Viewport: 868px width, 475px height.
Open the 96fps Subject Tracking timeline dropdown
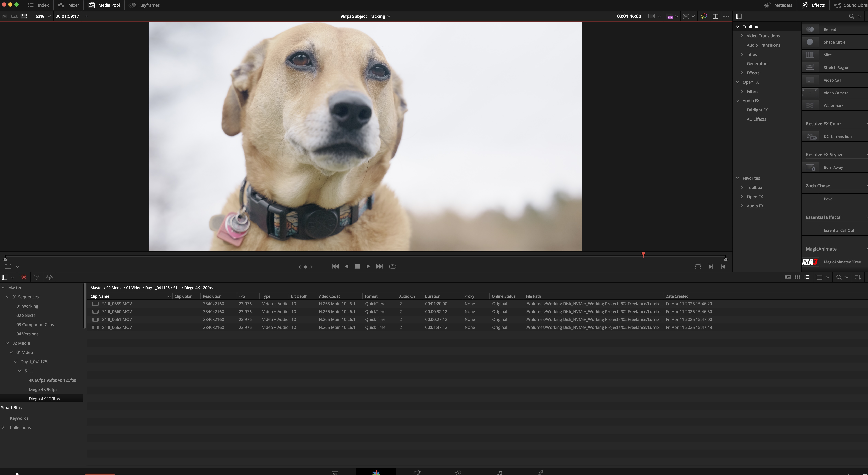tap(365, 16)
